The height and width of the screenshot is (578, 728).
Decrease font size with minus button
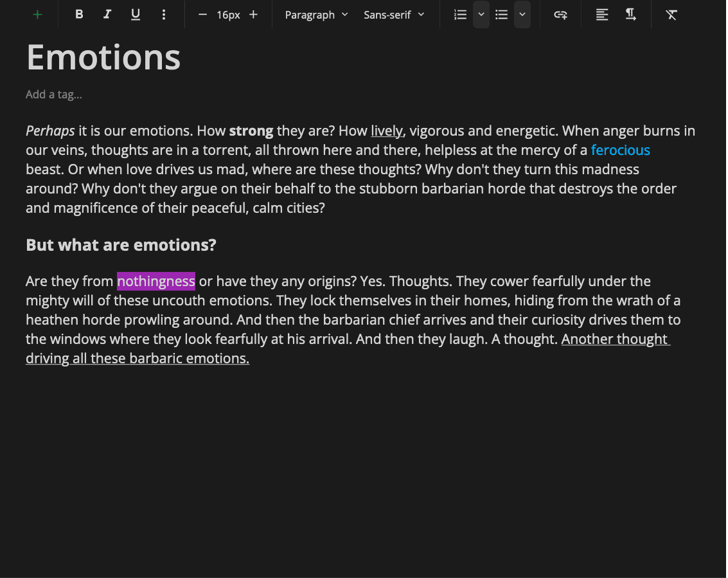(x=202, y=15)
